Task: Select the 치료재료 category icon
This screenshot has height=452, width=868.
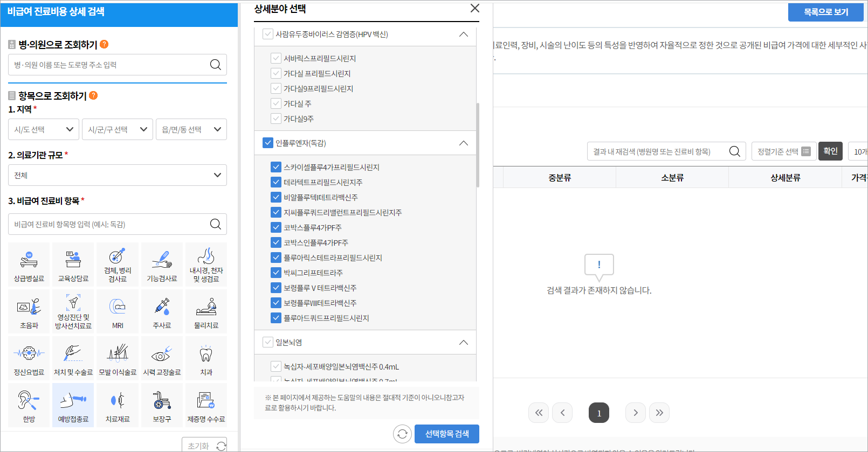Action: [118, 405]
